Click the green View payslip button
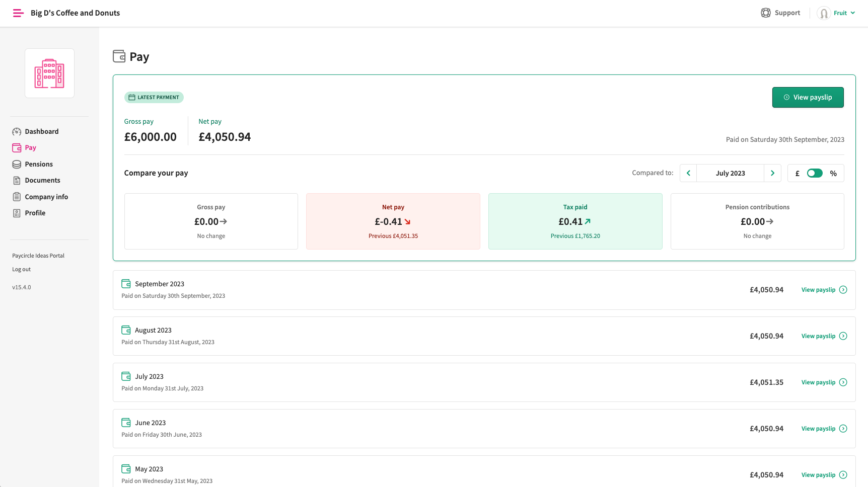 coord(808,97)
